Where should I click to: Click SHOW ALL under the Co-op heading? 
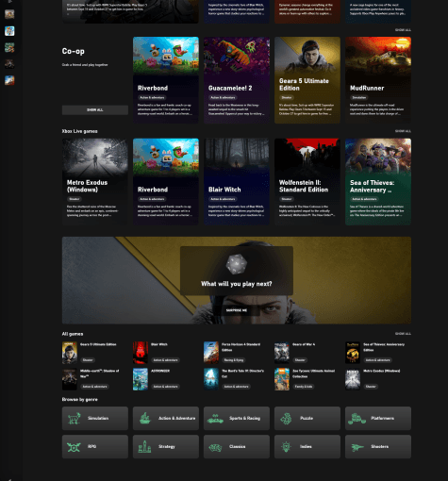(x=95, y=109)
